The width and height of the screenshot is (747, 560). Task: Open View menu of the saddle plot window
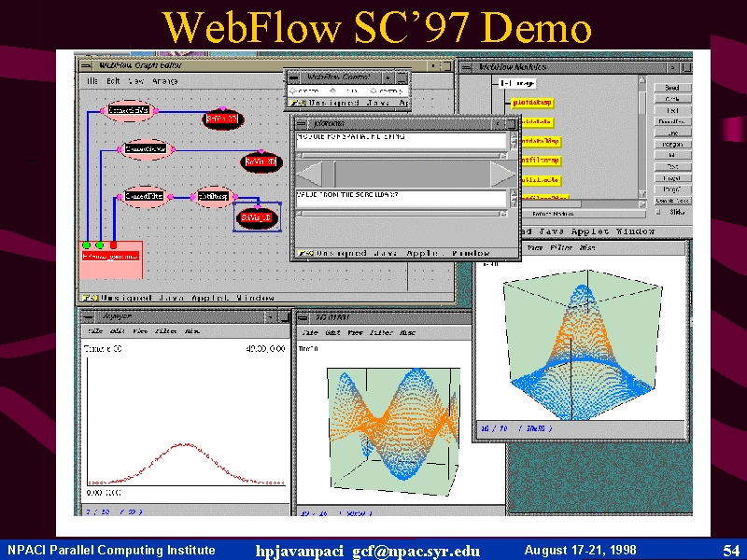(355, 333)
